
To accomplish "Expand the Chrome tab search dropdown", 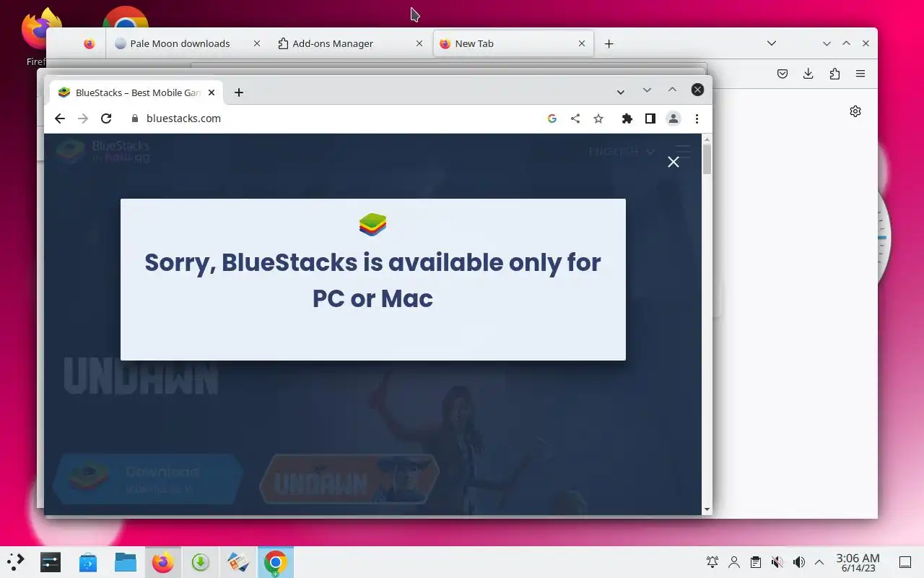I will click(621, 92).
